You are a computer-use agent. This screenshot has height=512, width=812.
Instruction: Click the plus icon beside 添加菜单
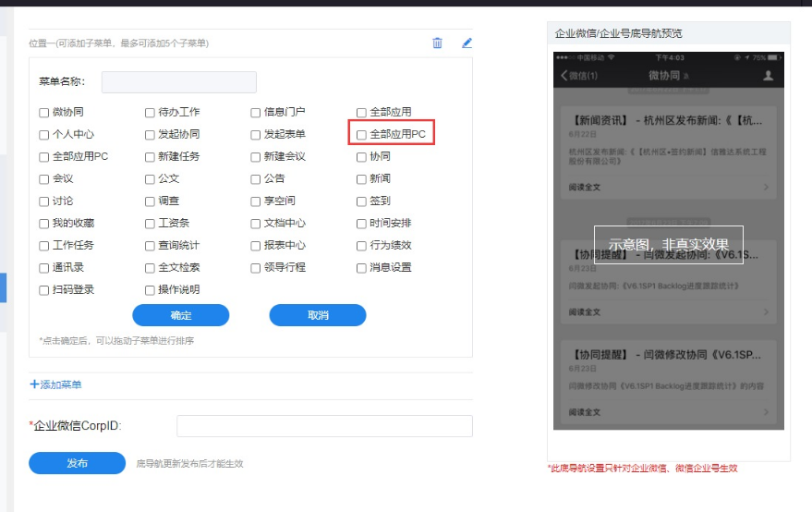(34, 384)
